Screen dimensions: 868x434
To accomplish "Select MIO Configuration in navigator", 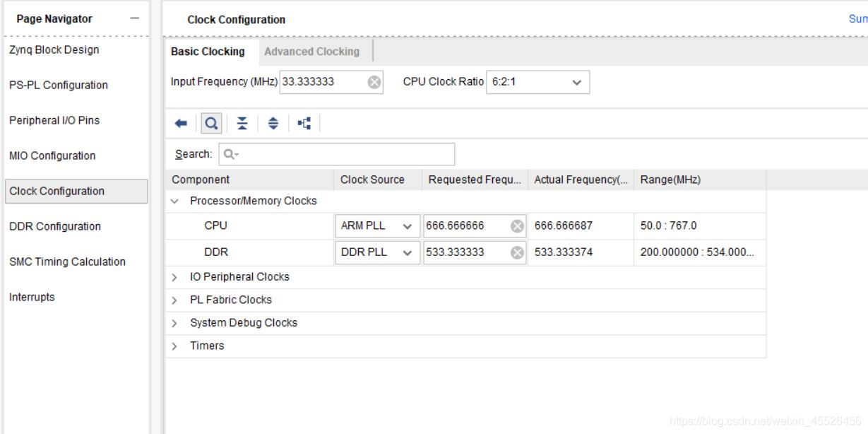I will (x=52, y=156).
